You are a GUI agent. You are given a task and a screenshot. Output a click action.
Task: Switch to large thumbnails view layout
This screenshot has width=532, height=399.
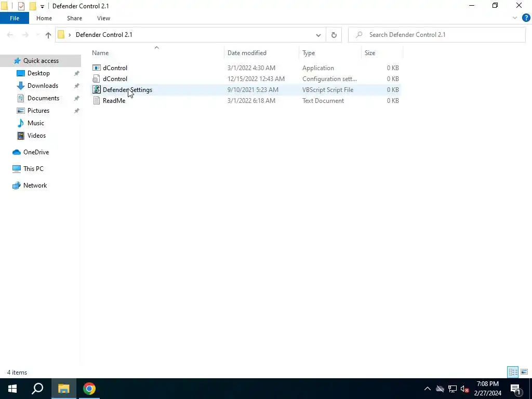tap(524, 372)
